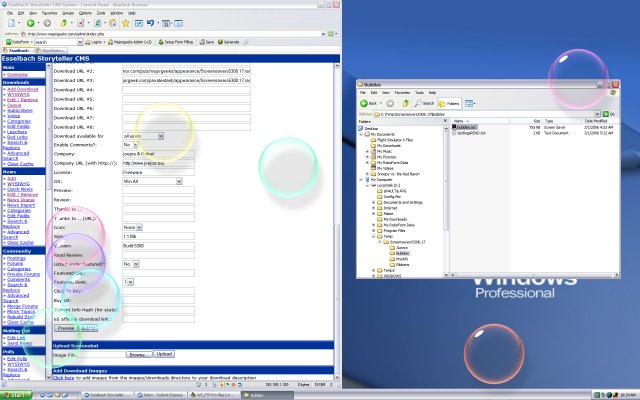This screenshot has height=400, width=640.
Task: Open the Tools menu in Explorer window
Action: coord(419,93)
